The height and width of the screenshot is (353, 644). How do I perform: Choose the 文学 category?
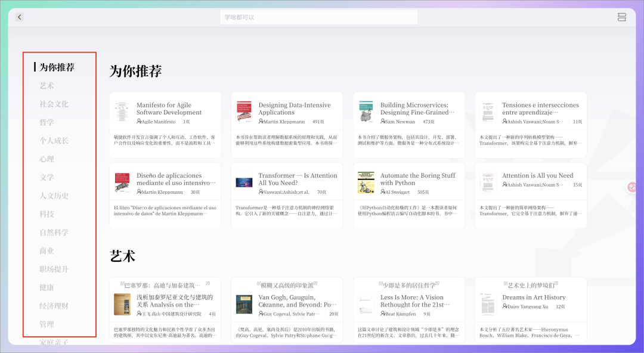(x=47, y=177)
